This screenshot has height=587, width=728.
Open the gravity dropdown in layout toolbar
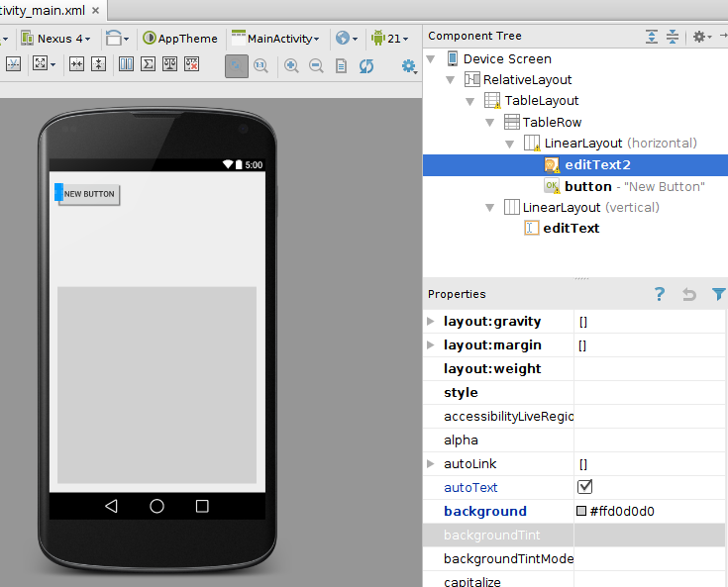(45, 64)
